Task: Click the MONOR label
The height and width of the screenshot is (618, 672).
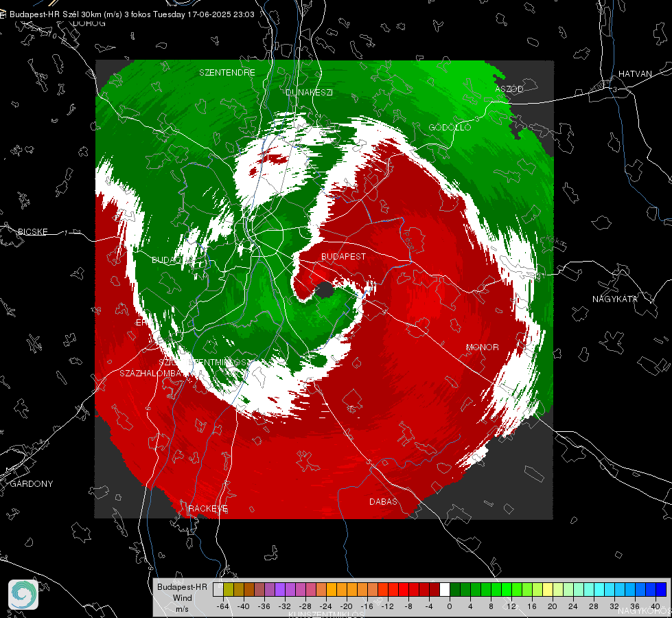Action: pos(483,347)
